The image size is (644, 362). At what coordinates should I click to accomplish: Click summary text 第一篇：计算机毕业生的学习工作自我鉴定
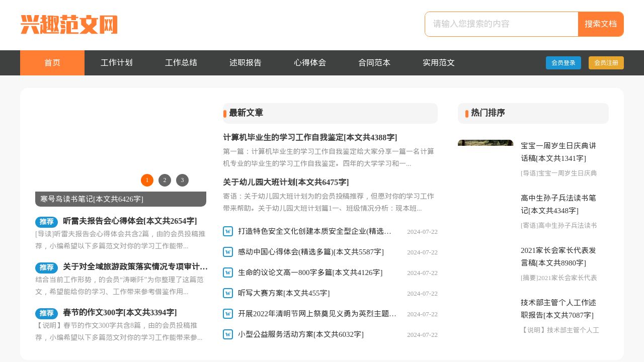tap(329, 157)
